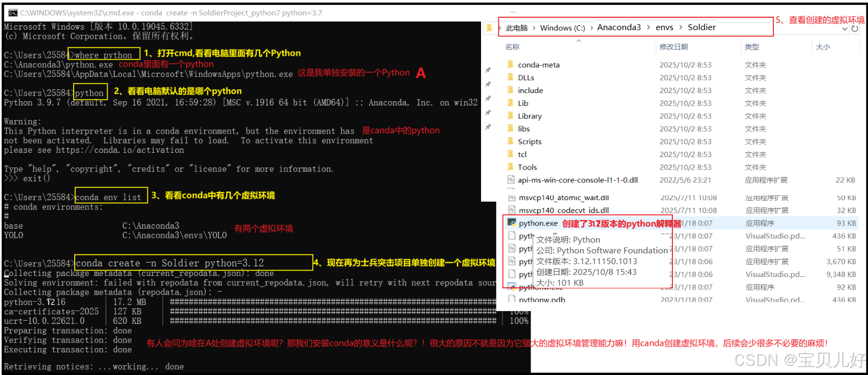Click the 3,670 KB size cell

[x=841, y=261]
